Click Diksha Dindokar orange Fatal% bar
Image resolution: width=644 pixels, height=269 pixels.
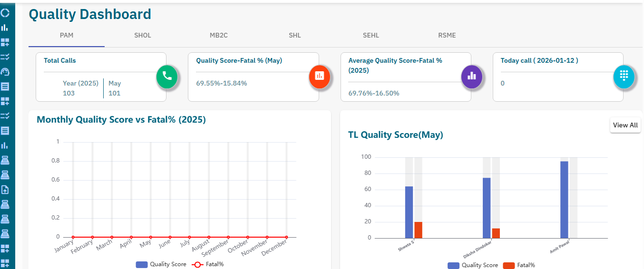pos(496,233)
